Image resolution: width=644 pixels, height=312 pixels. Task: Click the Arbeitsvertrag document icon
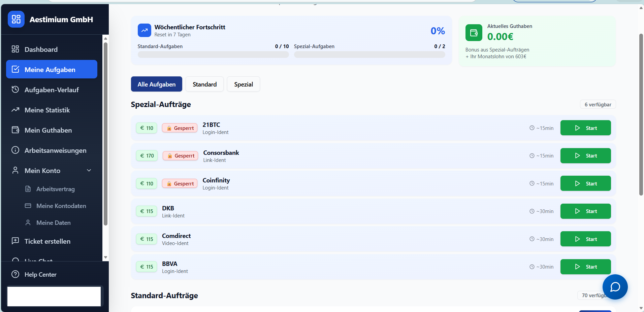[x=28, y=189]
